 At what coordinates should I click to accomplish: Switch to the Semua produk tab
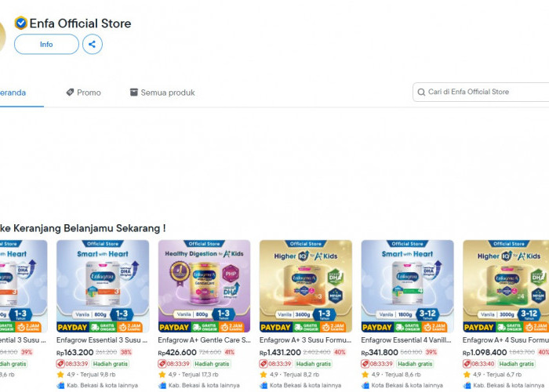pos(162,93)
